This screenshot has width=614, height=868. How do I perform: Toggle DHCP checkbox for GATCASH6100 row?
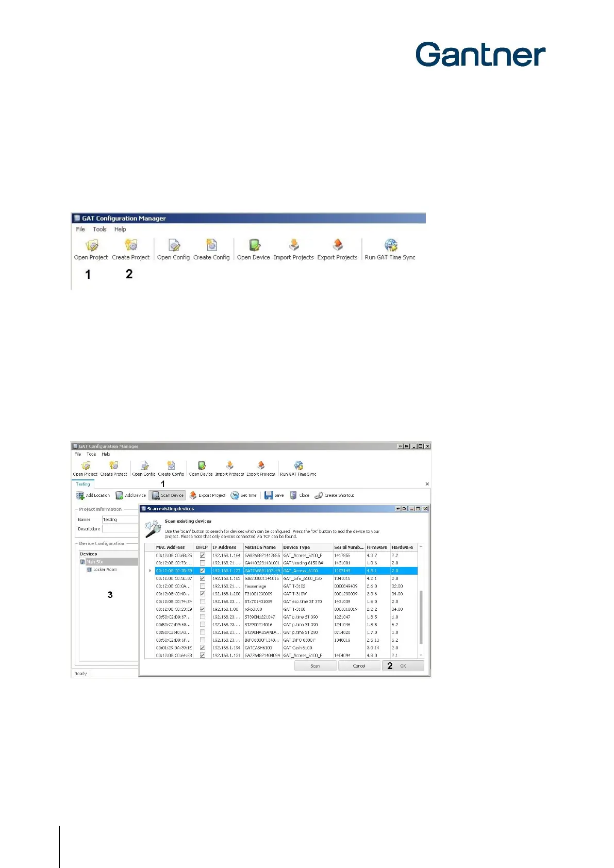[202, 648]
